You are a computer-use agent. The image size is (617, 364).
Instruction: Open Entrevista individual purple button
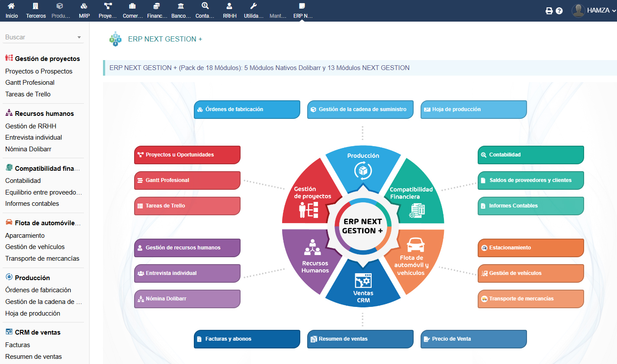coord(187,273)
